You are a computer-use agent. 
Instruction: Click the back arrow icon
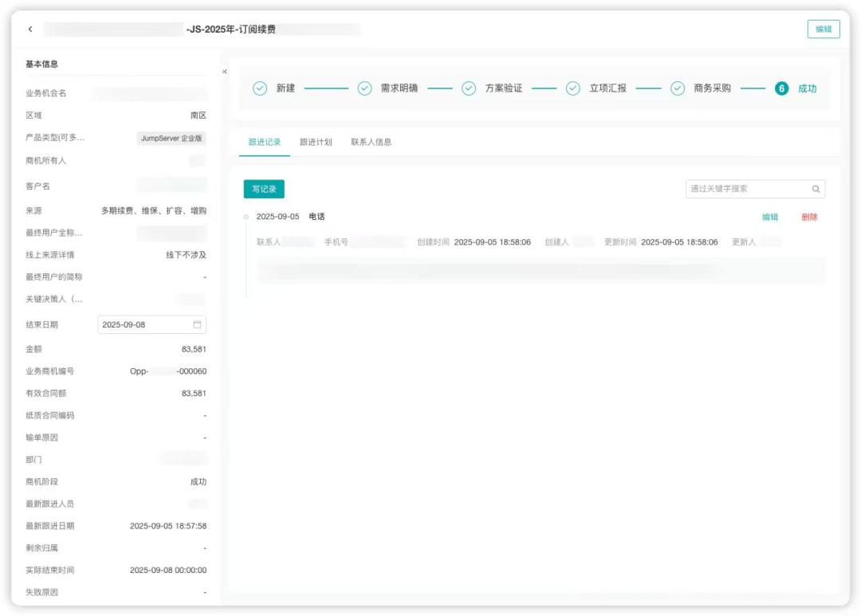30,29
